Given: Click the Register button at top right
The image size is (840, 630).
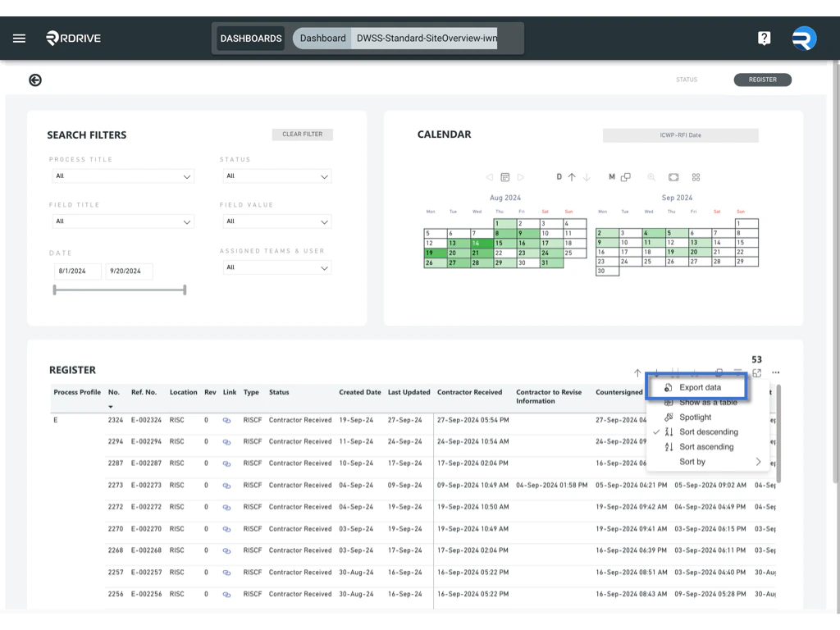Looking at the screenshot, I should click(762, 80).
